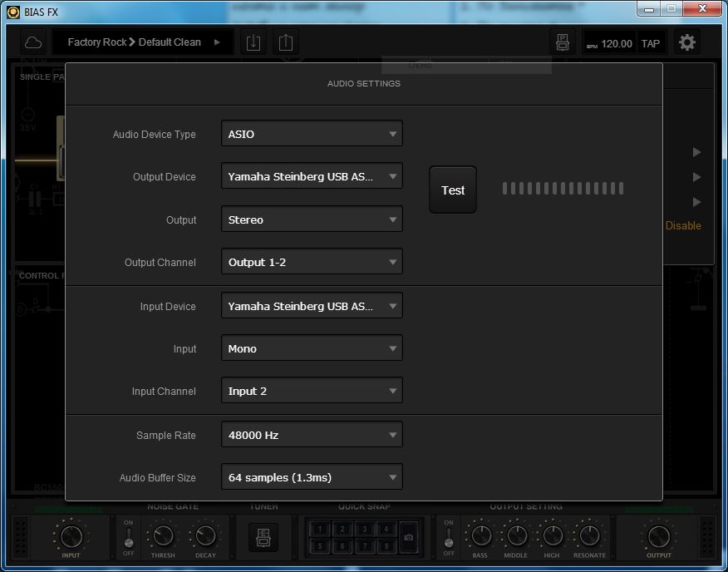The height and width of the screenshot is (572, 728).
Task: Select Quick Snap slot 3
Action: click(x=365, y=529)
